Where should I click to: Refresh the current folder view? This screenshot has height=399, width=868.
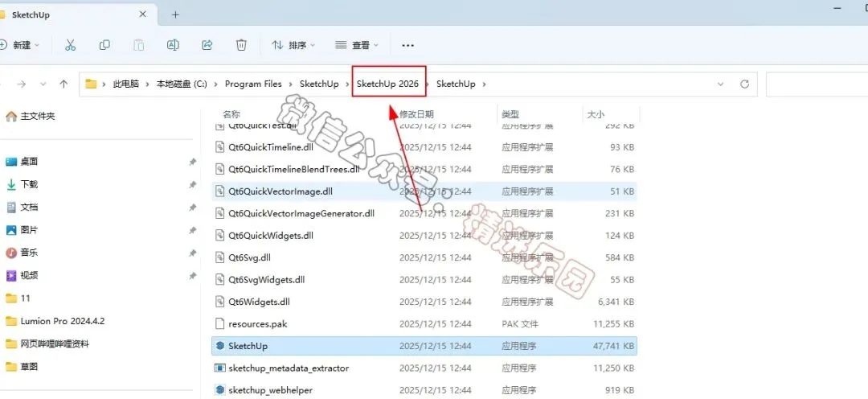pyautogui.click(x=744, y=84)
